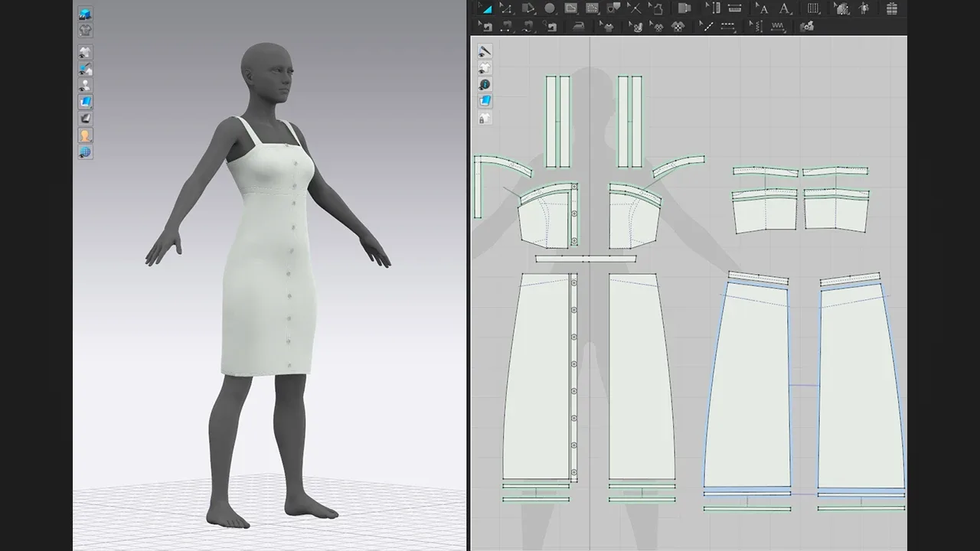The width and height of the screenshot is (980, 551).
Task: Activate the Trace crossed-lines tool
Action: [x=634, y=8]
